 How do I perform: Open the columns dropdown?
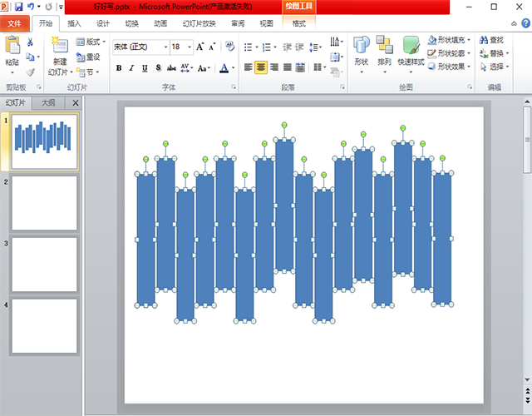(319, 67)
